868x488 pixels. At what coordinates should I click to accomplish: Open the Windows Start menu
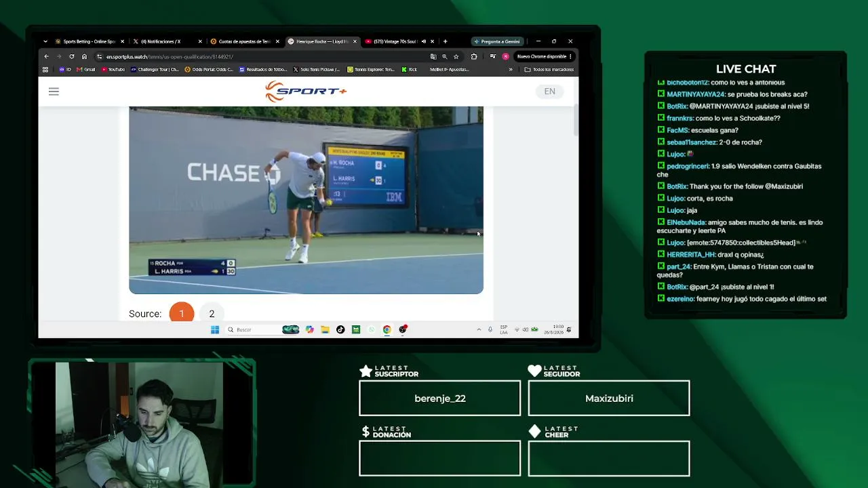(215, 329)
